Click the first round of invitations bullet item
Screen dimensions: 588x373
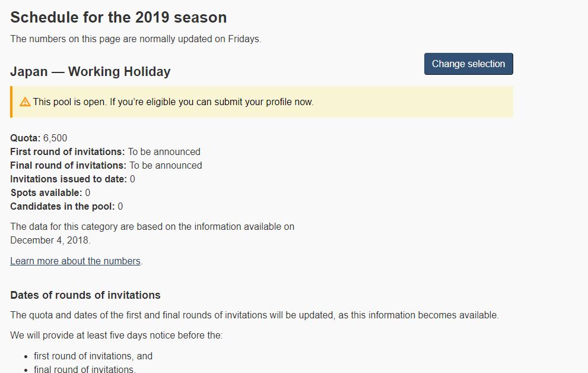pos(93,356)
